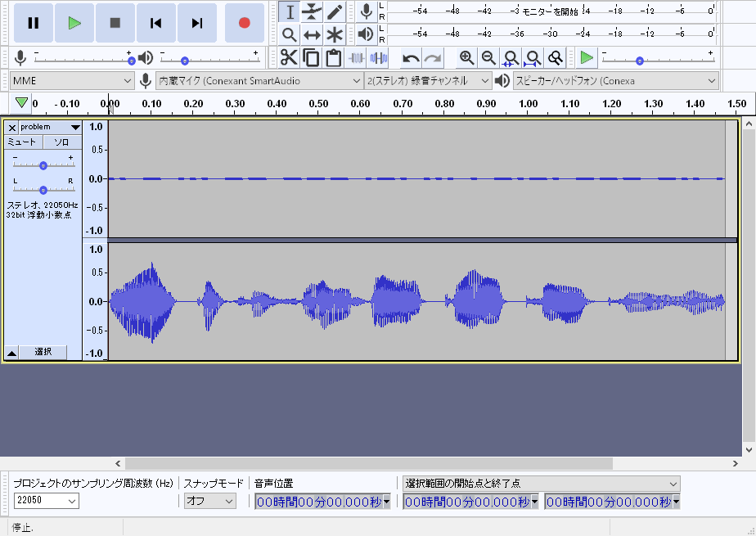Screen dimensions: 756x536
Task: Start playback with the green Play button
Action: (74, 23)
